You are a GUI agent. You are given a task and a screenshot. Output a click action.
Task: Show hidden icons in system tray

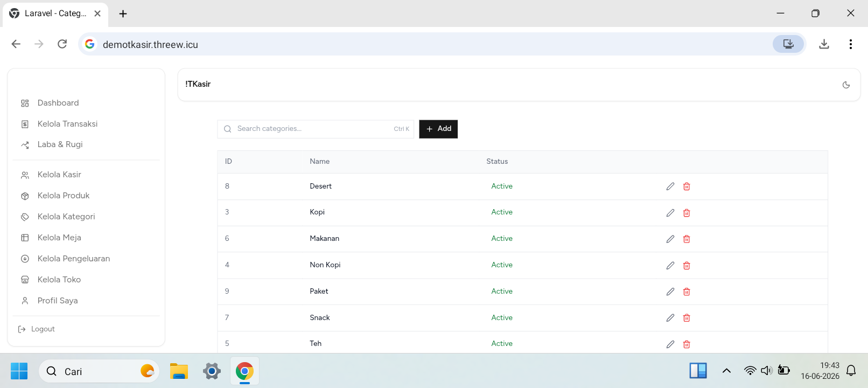tap(726, 371)
